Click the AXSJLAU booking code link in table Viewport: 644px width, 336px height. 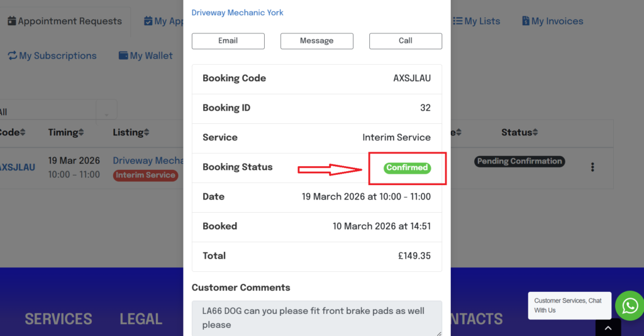coord(17,167)
